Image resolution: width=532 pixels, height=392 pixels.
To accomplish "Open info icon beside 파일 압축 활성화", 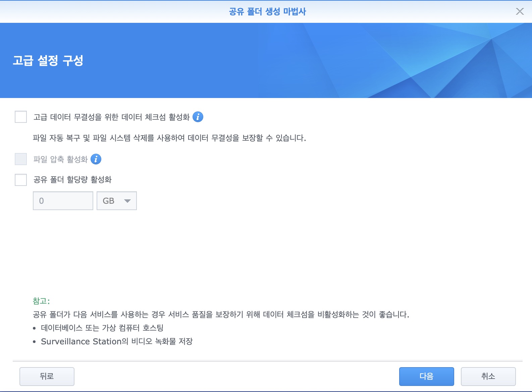I will click(x=96, y=159).
